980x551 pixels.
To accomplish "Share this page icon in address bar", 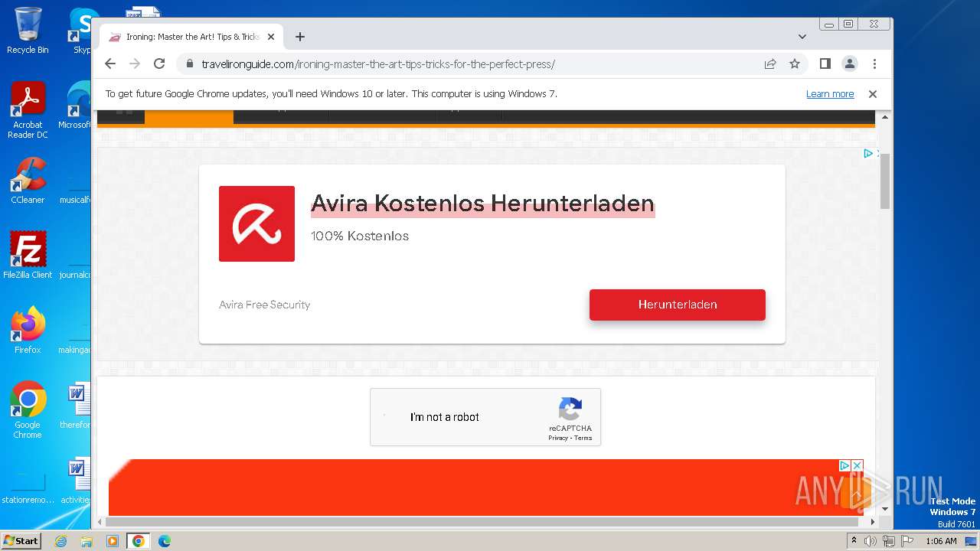I will 770,64.
